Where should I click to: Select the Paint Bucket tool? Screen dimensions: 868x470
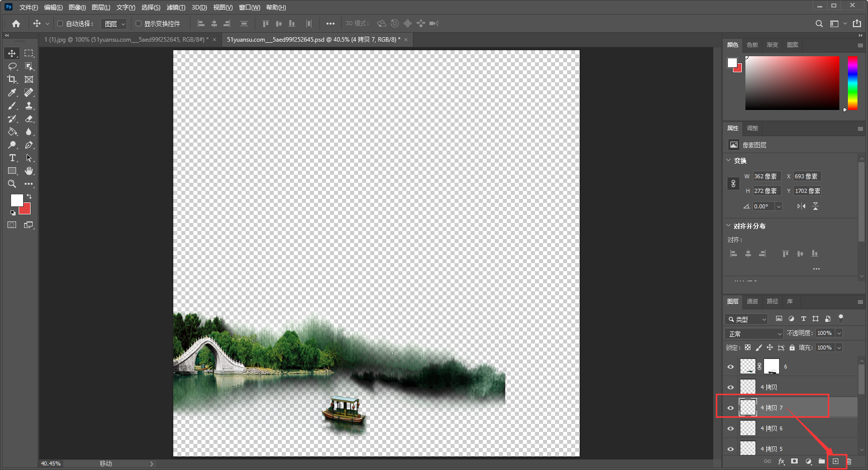pos(12,132)
